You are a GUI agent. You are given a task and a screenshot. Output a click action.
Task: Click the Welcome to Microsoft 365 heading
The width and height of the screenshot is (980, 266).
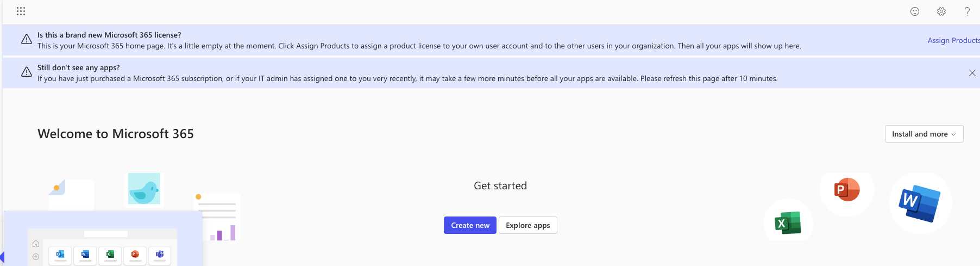point(116,134)
